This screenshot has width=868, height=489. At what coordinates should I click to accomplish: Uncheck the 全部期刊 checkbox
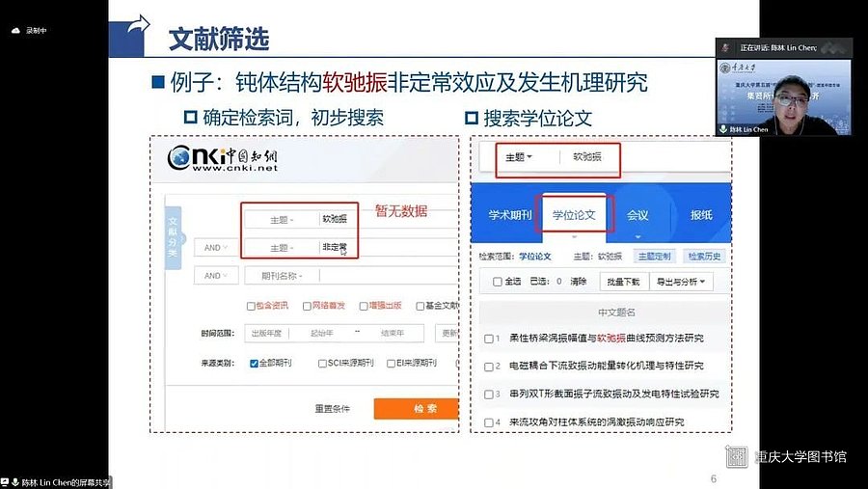pyautogui.click(x=254, y=364)
